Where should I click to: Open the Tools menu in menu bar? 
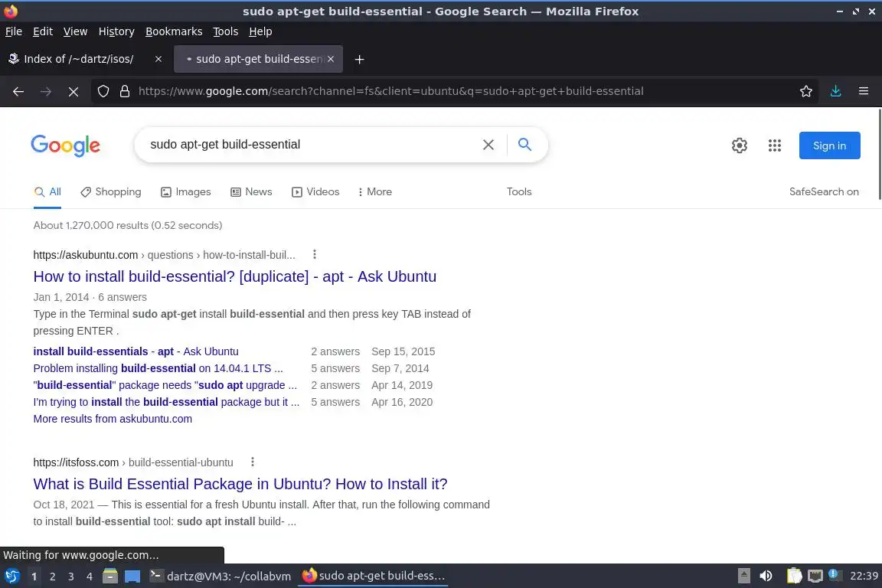[x=226, y=31]
